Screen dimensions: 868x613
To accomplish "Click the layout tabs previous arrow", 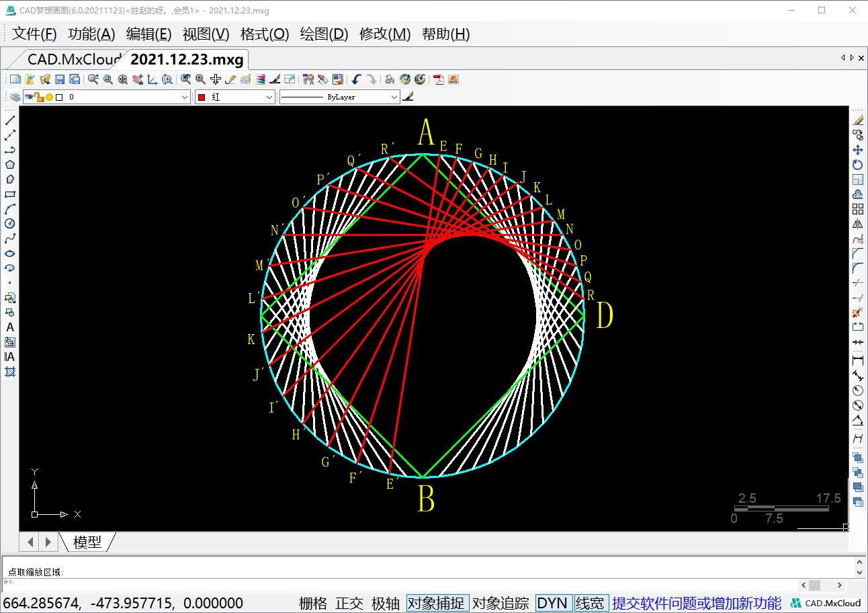I will [30, 542].
